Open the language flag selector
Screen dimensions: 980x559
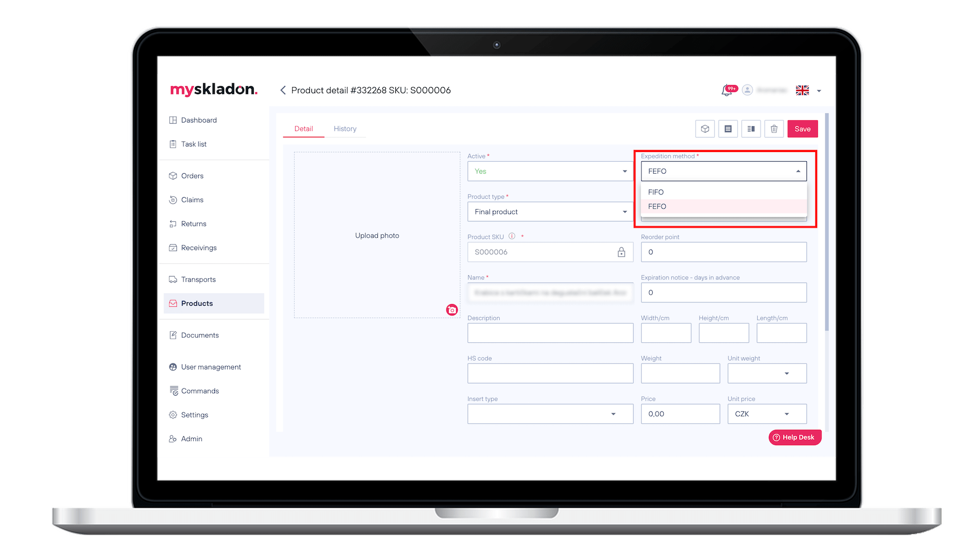pyautogui.click(x=808, y=90)
